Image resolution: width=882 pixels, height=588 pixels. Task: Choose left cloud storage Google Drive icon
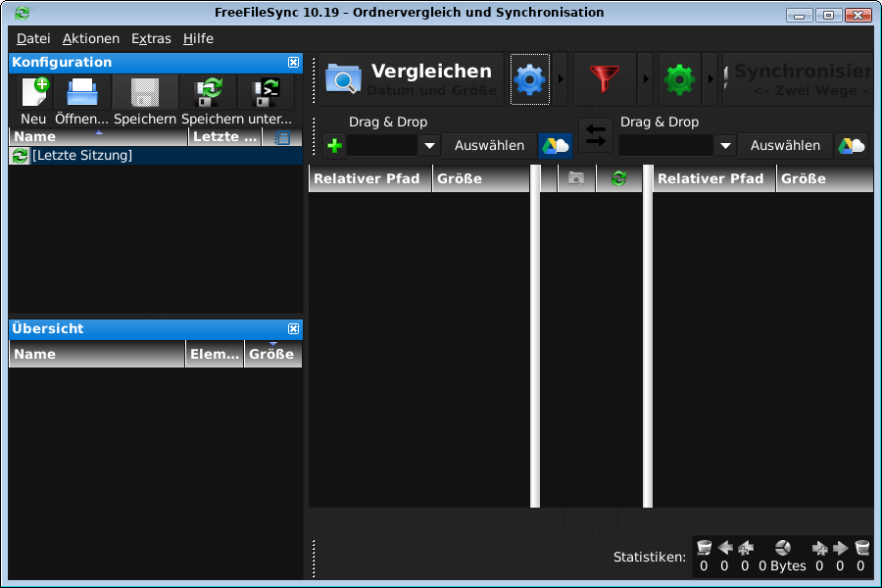click(x=556, y=146)
